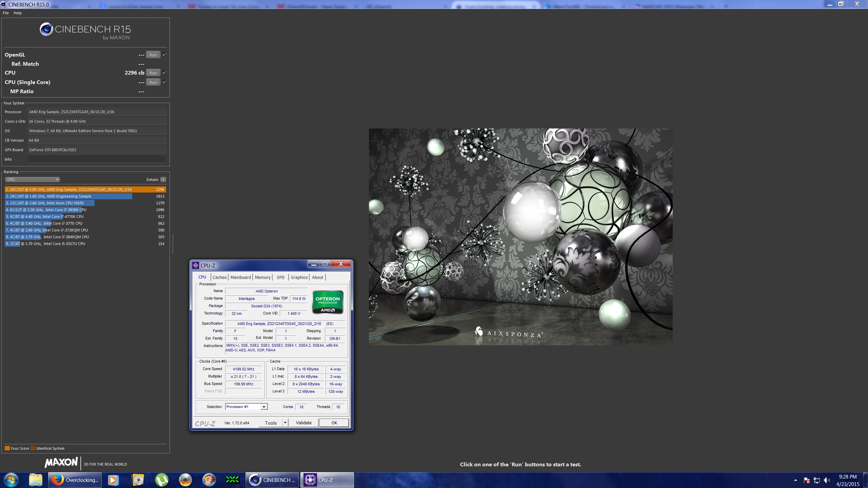Screen dimensions: 868x488
Task: Open the Help menu in Cinebench
Action: (x=18, y=13)
